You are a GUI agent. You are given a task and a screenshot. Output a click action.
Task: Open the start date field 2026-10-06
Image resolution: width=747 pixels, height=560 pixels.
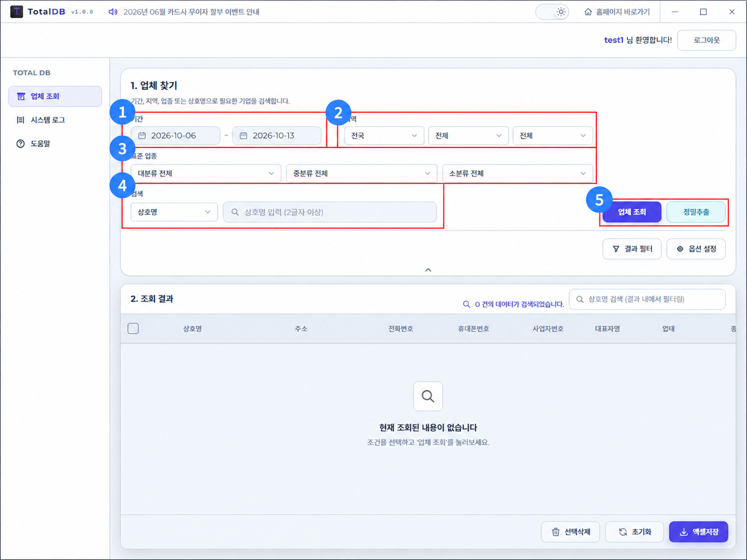point(175,136)
